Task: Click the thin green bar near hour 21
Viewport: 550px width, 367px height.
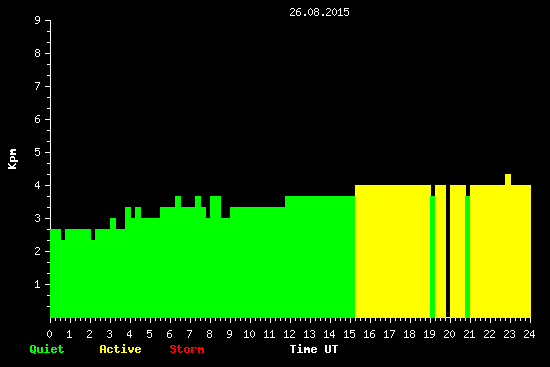Action: pos(468,256)
